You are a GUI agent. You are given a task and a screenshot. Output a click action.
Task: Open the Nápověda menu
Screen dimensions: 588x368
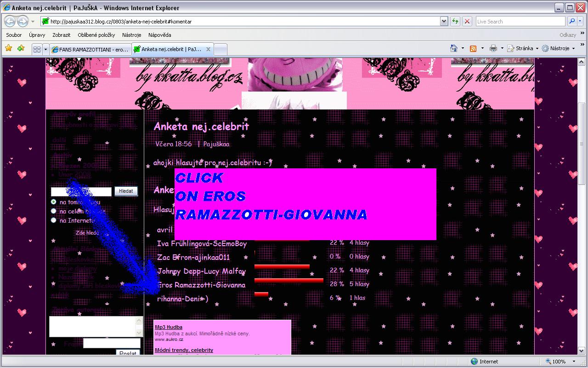coord(160,35)
